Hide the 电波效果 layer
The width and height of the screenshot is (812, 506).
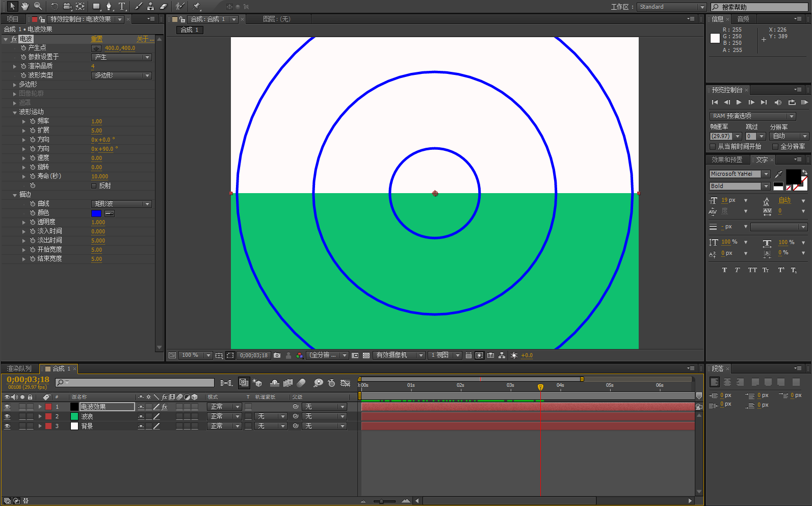point(7,407)
